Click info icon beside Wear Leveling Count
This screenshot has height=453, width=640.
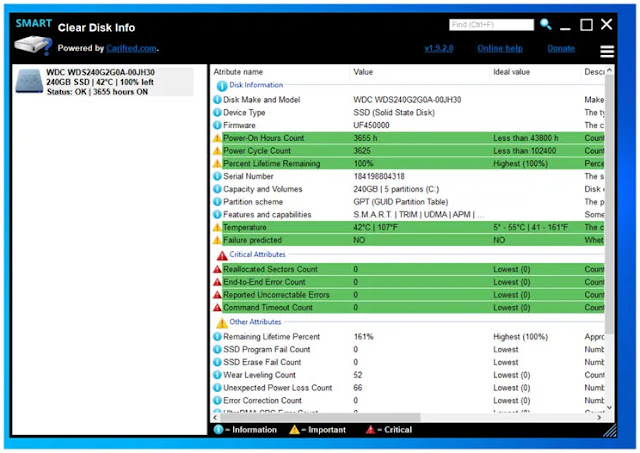(218, 375)
